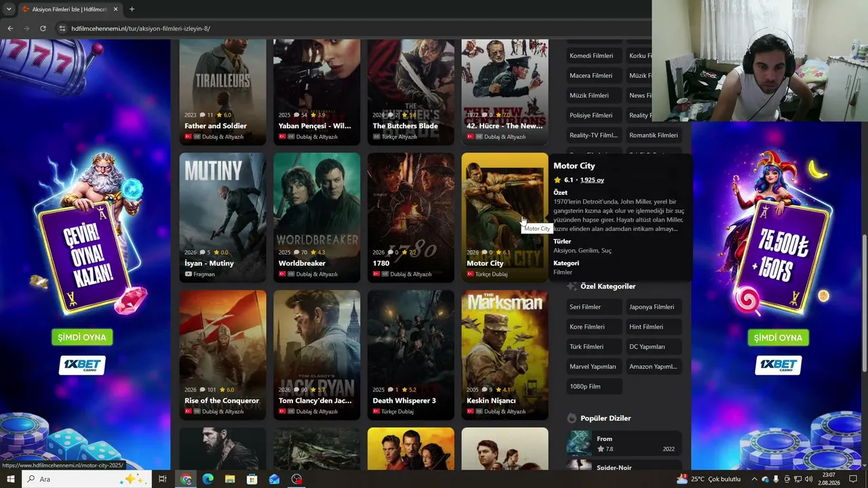Open the Outlook mail app on taskbar

(x=274, y=479)
